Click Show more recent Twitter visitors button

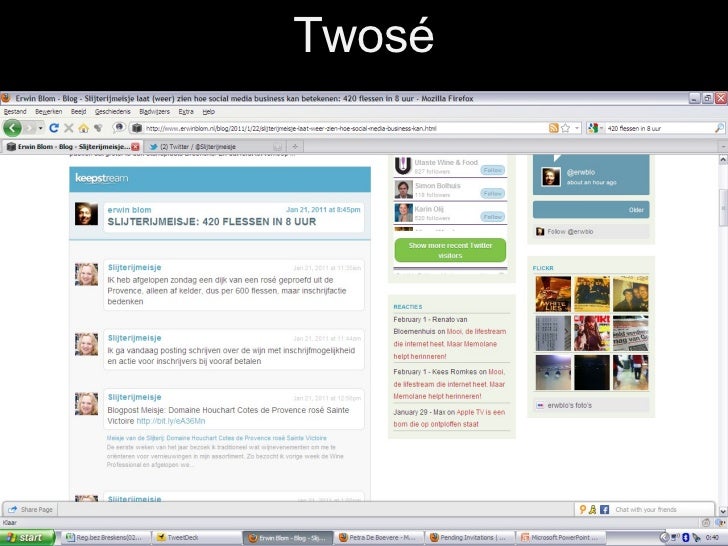pos(450,250)
